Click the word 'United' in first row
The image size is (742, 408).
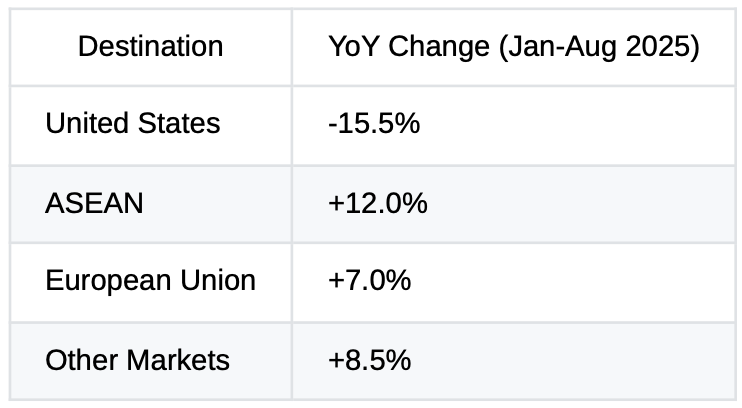(87, 123)
